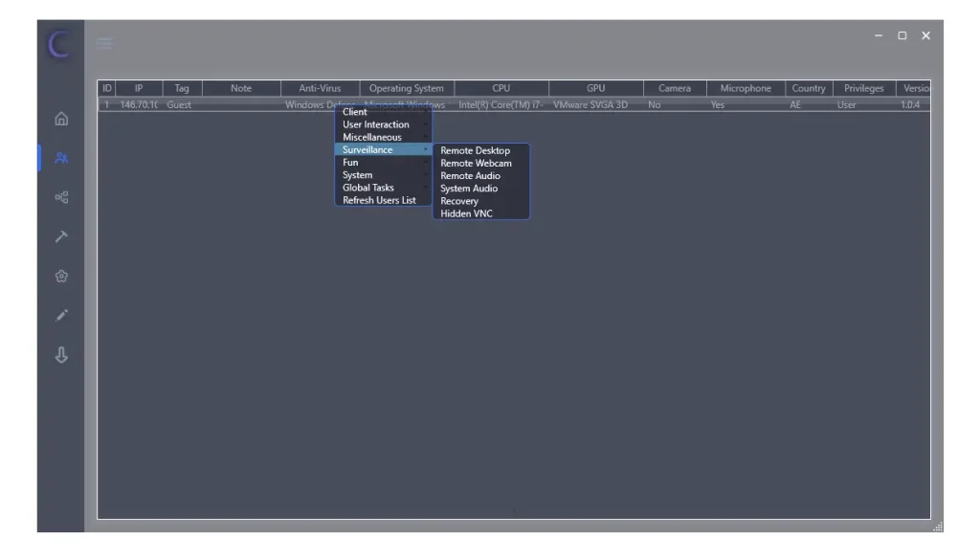Open the network nodes sidebar icon

61,197
